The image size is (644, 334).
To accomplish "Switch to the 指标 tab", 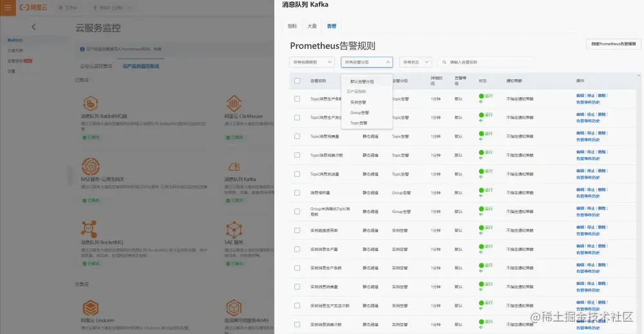I will point(292,26).
